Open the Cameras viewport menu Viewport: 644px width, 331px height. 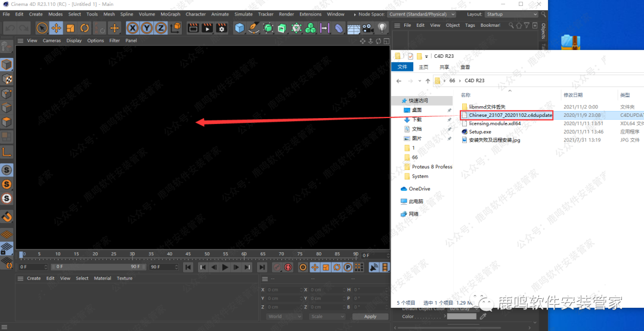point(52,41)
